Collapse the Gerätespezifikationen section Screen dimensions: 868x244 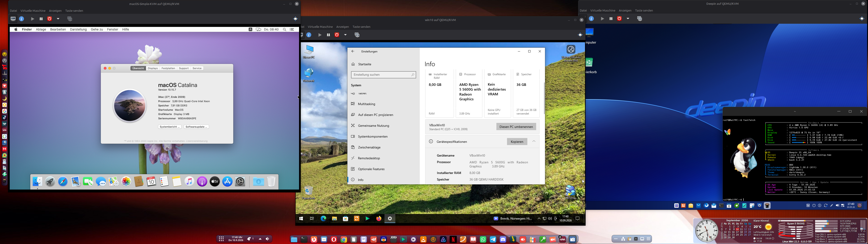tap(534, 142)
